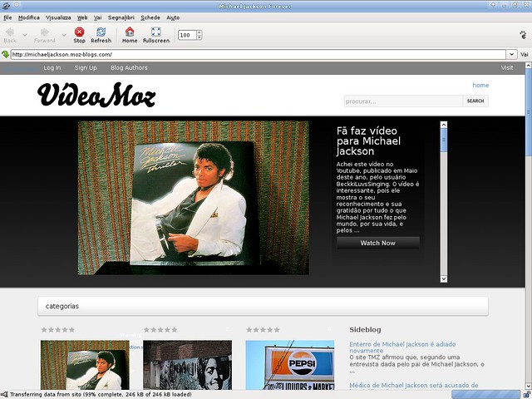
Task: Click the page vertical scrollbar thumb
Action: click(x=529, y=112)
